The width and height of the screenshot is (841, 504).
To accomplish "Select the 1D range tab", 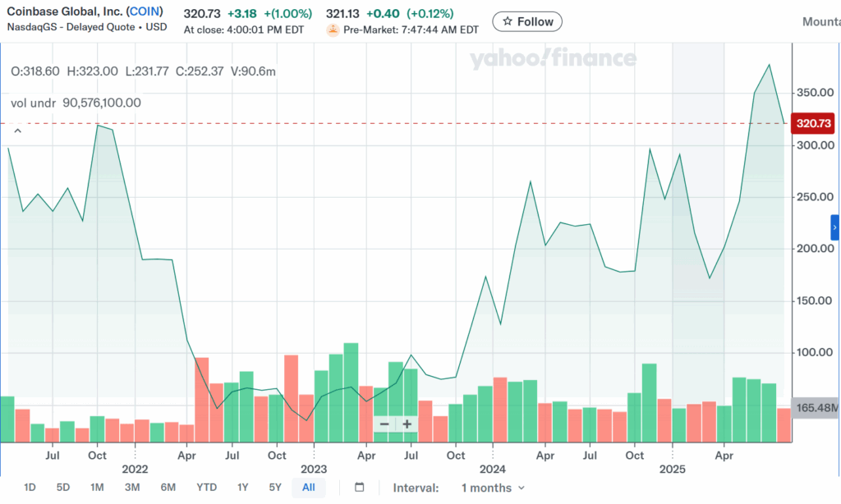I will pyautogui.click(x=30, y=488).
